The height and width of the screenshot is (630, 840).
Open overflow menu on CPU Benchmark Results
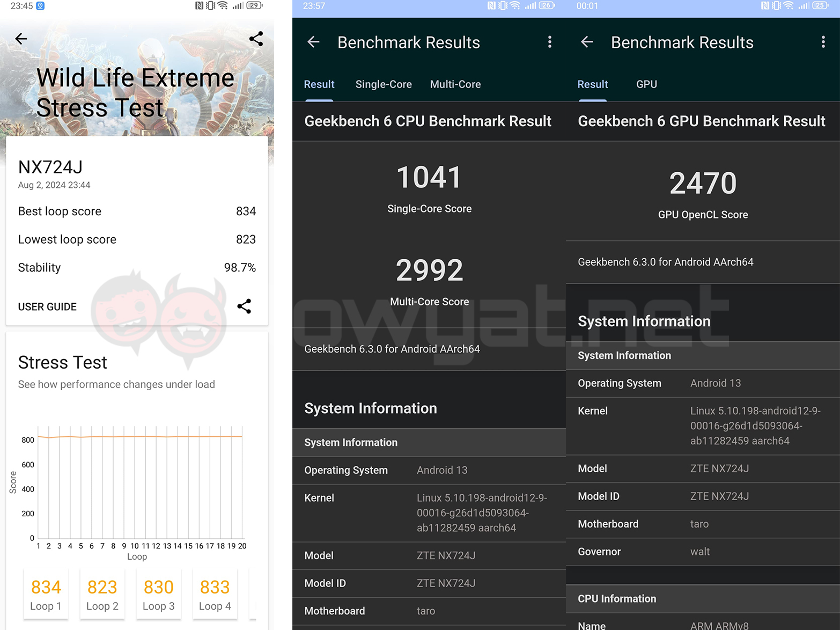549,42
